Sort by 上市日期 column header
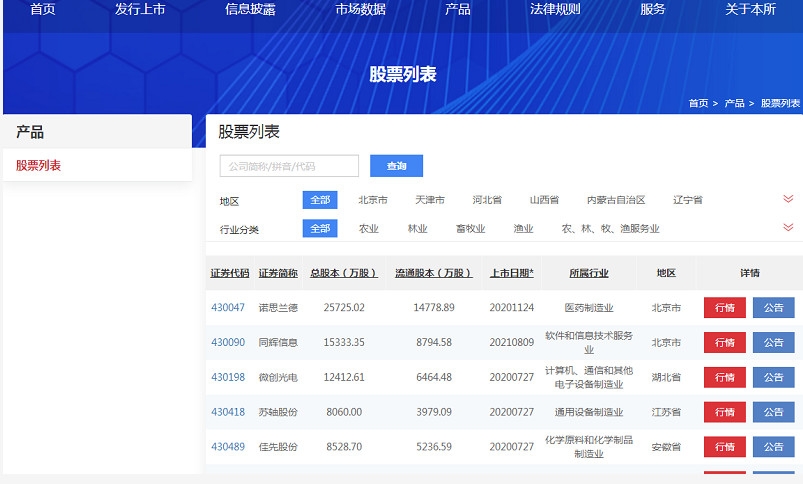Image resolution: width=803 pixels, height=484 pixels. [512, 273]
